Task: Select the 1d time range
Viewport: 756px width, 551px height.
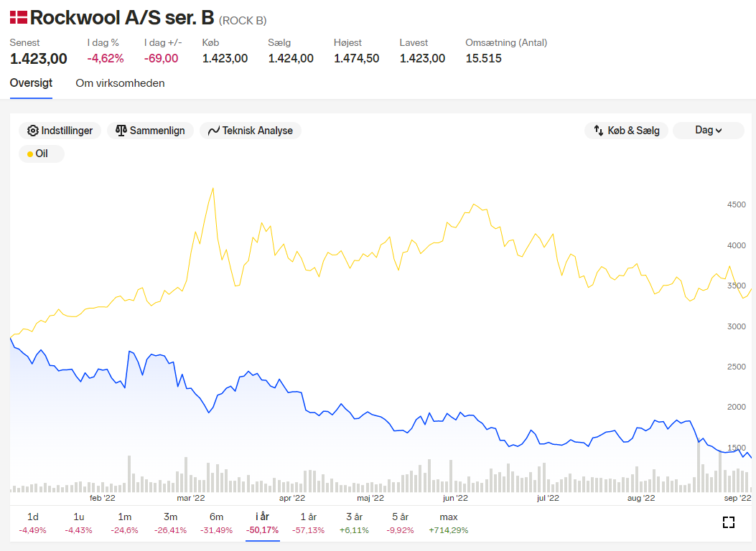Action: (33, 522)
